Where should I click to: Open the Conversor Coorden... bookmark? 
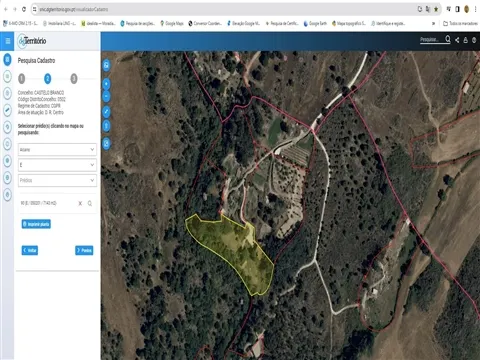point(205,23)
